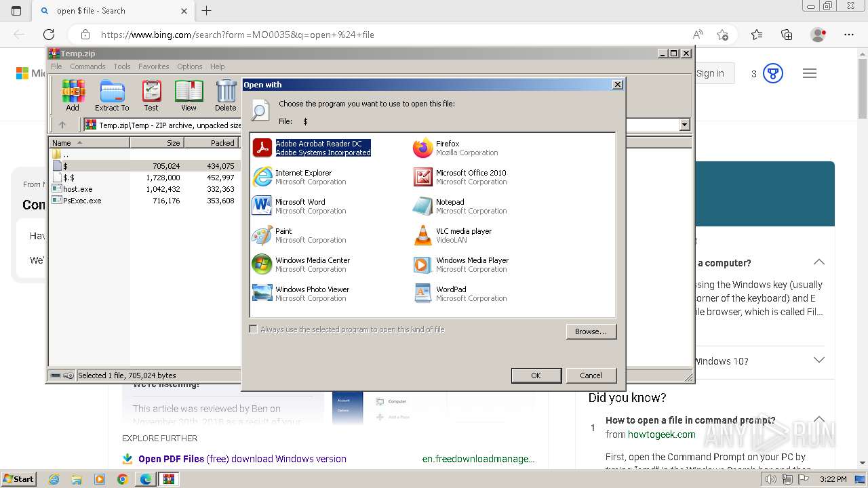This screenshot has width=868, height=488.
Task: Click Edge address bar URL
Action: [237, 35]
